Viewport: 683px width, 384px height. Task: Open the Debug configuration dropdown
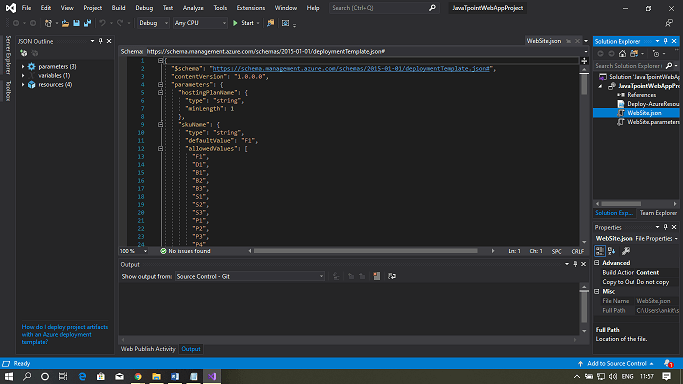coord(153,23)
